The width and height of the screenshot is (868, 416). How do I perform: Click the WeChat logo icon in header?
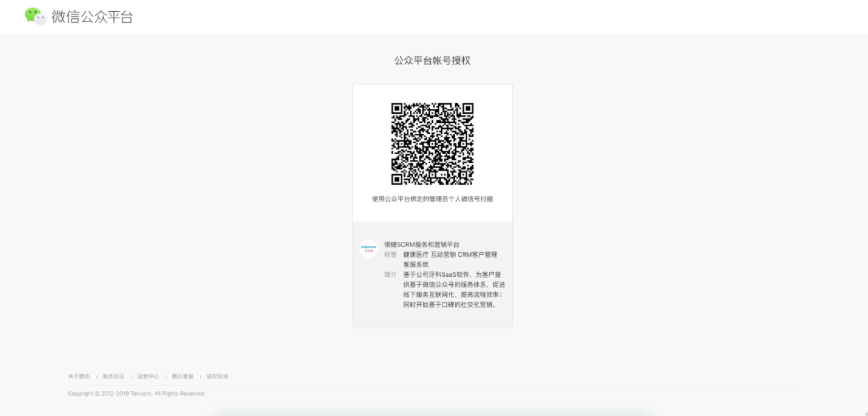(x=36, y=16)
